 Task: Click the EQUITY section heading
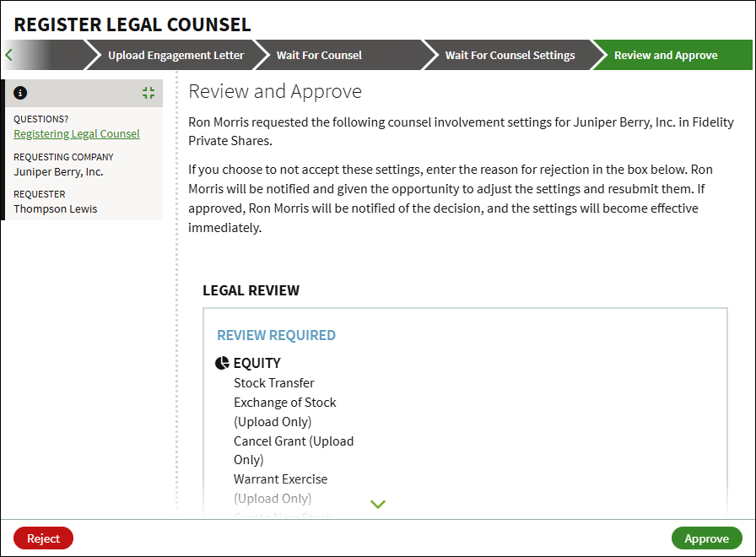(257, 363)
